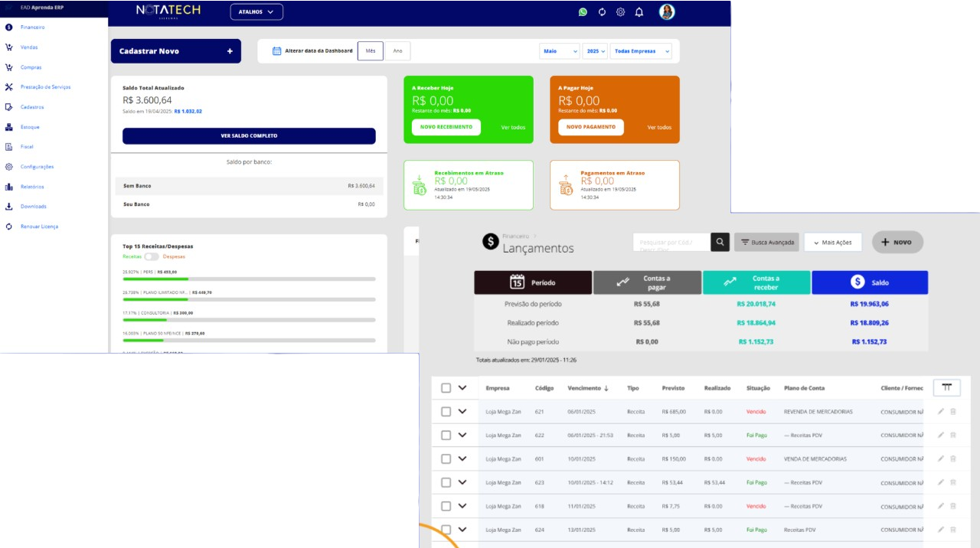
Task: Click the user profile avatar
Action: tap(667, 11)
